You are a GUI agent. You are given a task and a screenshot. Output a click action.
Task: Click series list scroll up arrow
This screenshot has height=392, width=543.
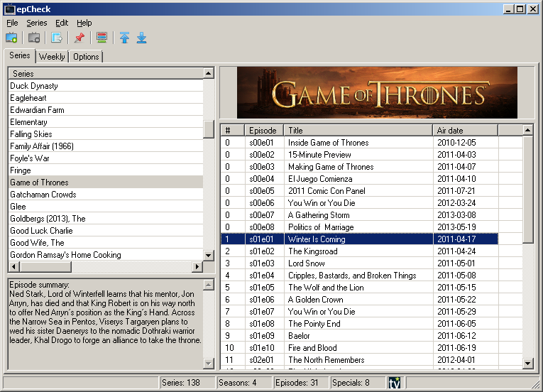(209, 73)
